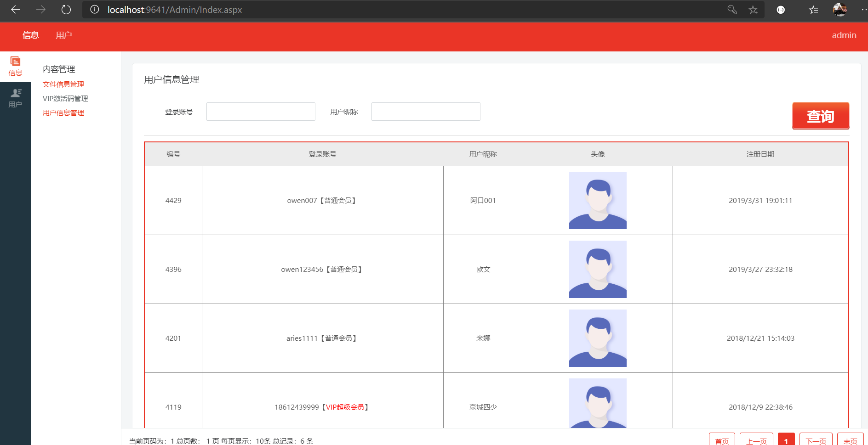
Task: Select page number 1
Action: click(x=786, y=439)
